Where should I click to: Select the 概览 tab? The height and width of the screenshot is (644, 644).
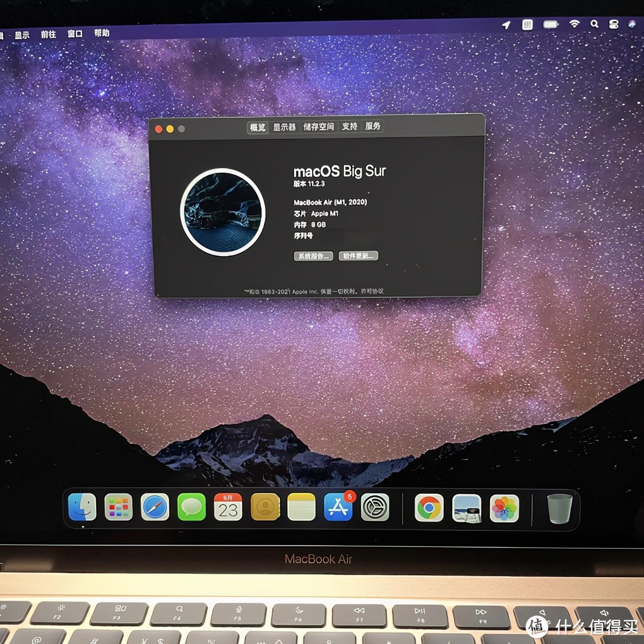coord(258,127)
